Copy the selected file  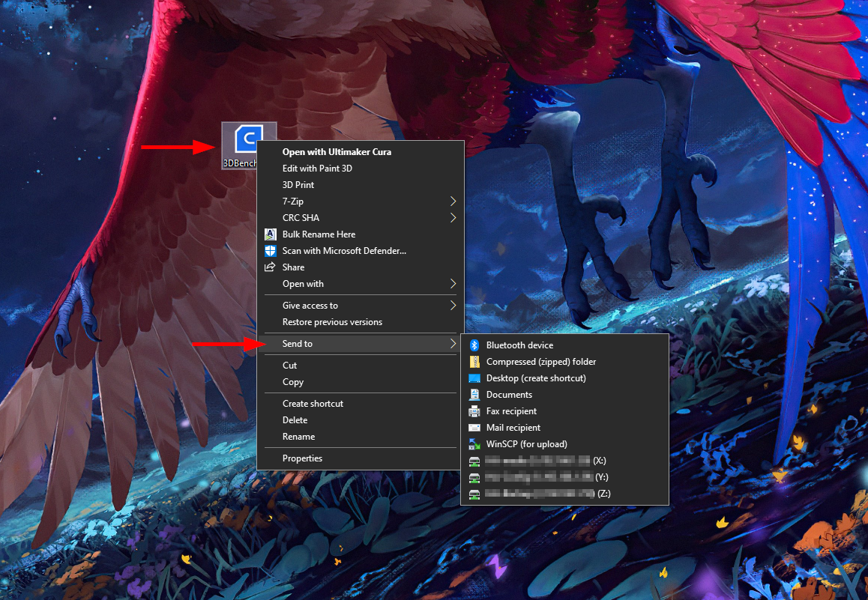coord(361,382)
